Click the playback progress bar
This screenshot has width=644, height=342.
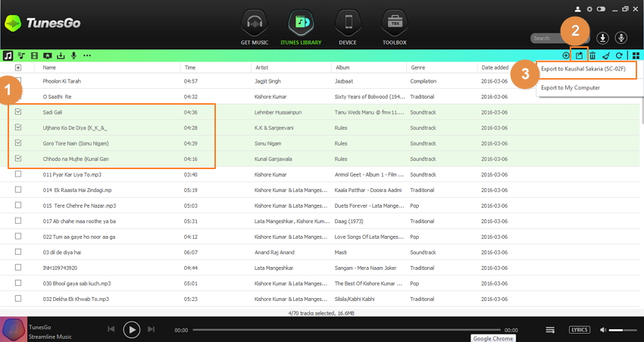(x=347, y=330)
